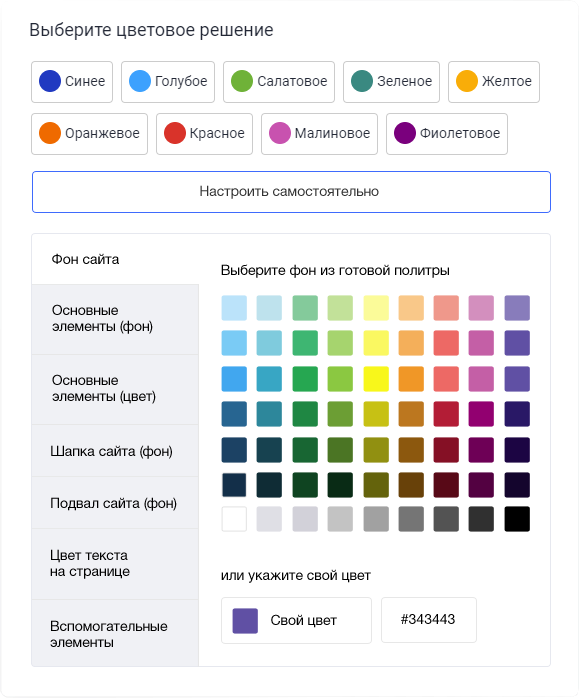
Task: Select the Синее color scheme
Action: [x=72, y=82]
